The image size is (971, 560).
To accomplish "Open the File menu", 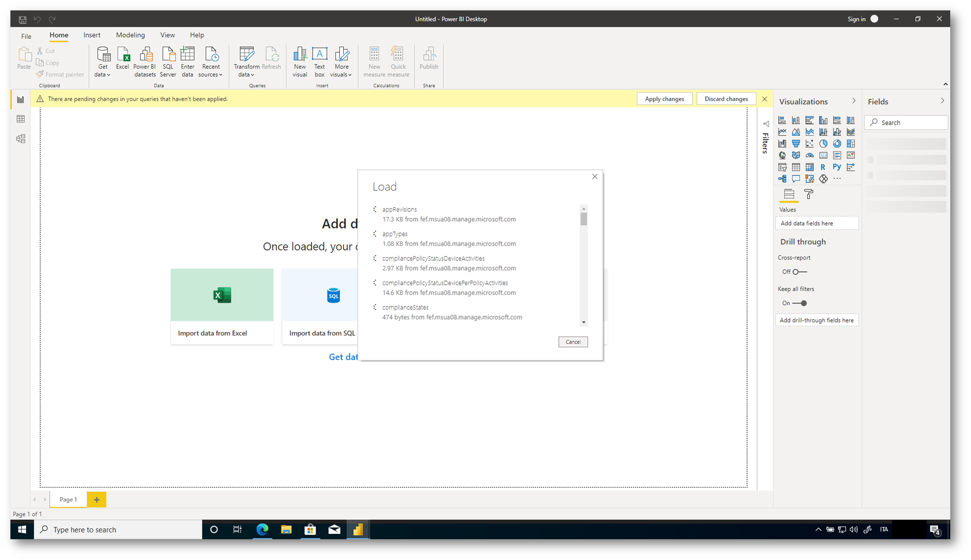I will [26, 36].
